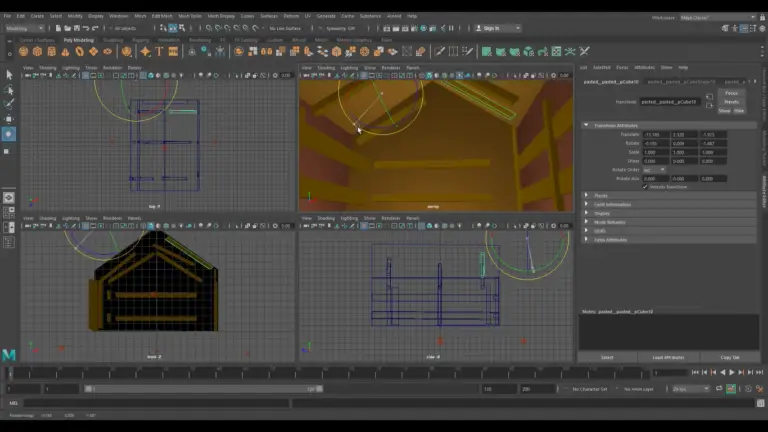Open the Modeling menu set dropdown
This screenshot has width=768, height=432.
tap(24, 28)
